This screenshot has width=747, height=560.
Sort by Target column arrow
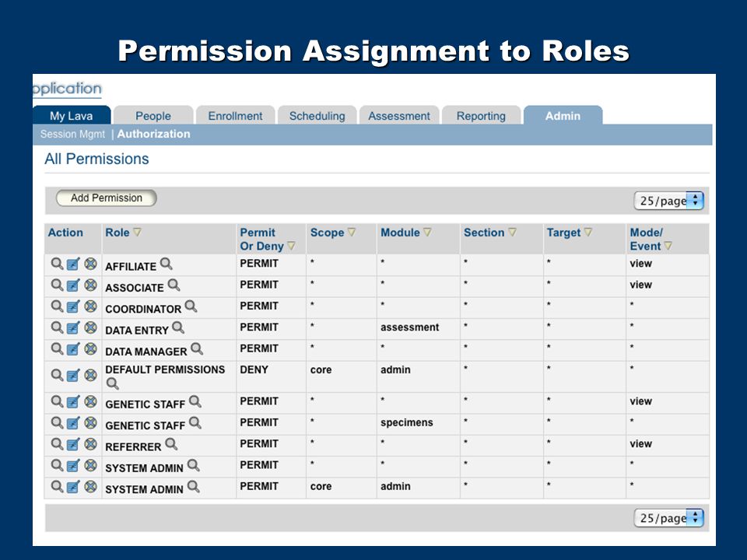pos(588,233)
